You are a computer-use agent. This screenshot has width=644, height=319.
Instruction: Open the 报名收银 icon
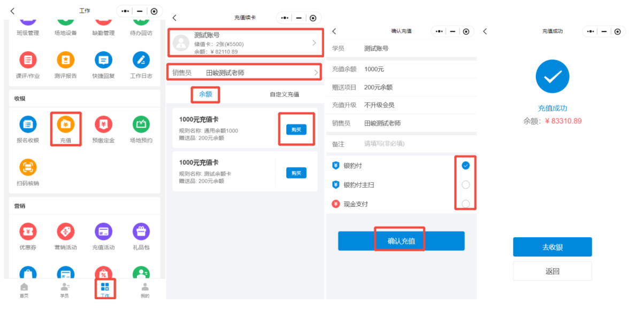pos(28,125)
